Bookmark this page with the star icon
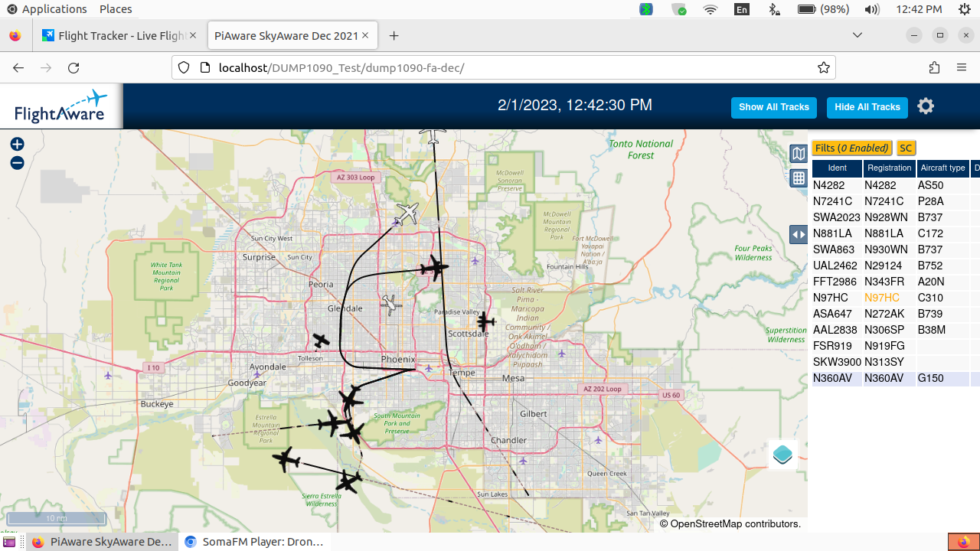Screen dimensions: 980x551 click(x=824, y=67)
